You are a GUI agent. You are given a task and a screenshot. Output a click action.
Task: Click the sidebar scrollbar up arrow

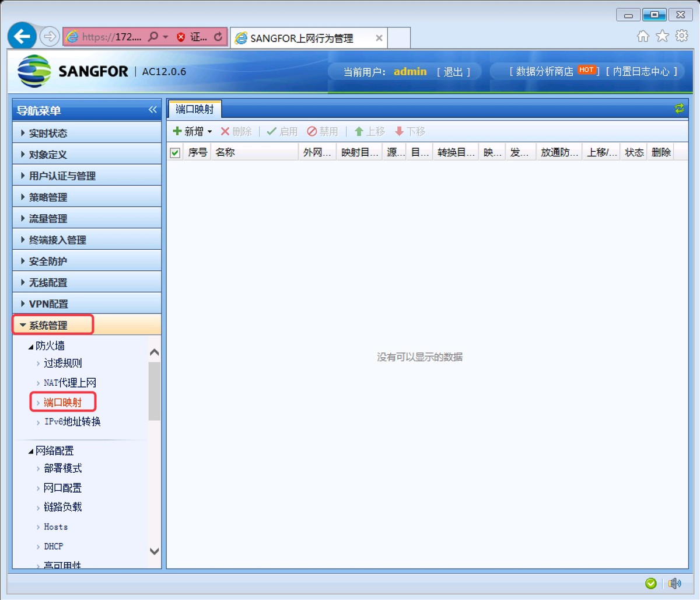[x=154, y=352]
